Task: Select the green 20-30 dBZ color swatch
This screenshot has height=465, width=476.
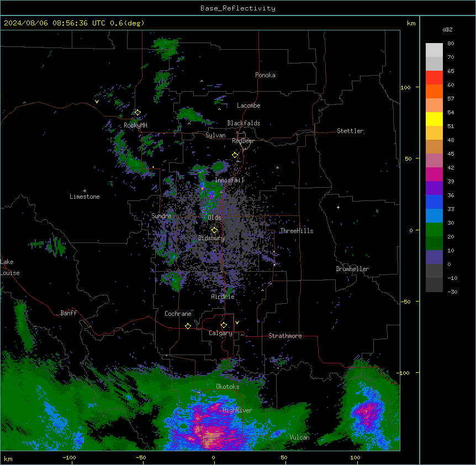Action: click(x=434, y=230)
